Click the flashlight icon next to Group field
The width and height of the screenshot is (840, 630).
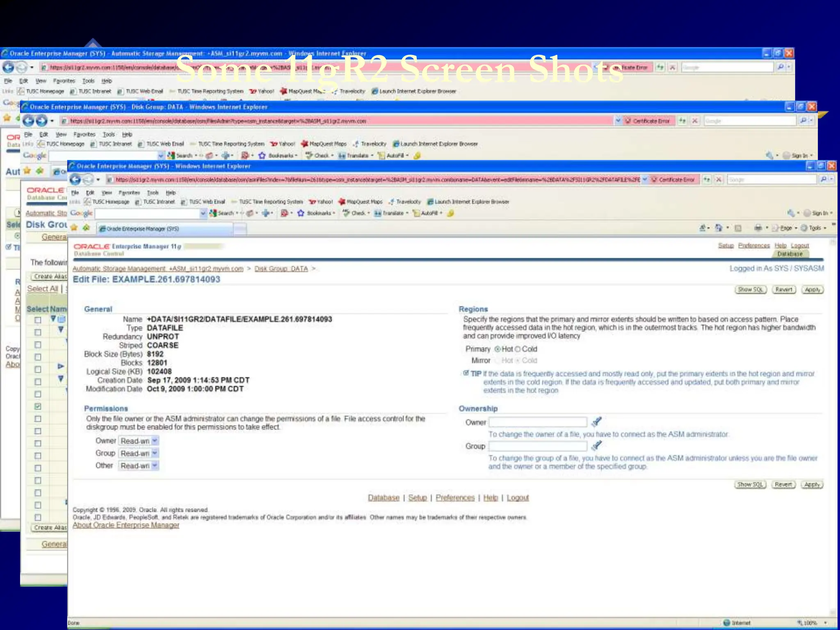pyautogui.click(x=597, y=445)
